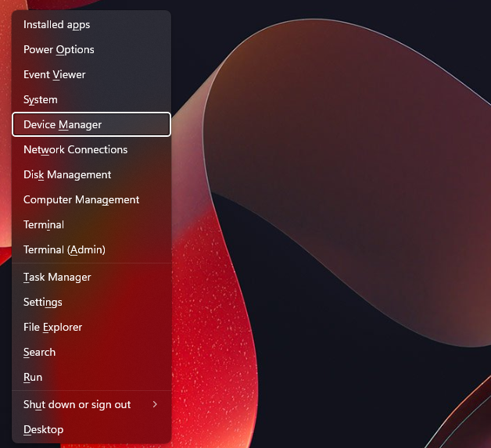Open the Run dialog entry
This screenshot has width=491, height=448.
(91, 378)
